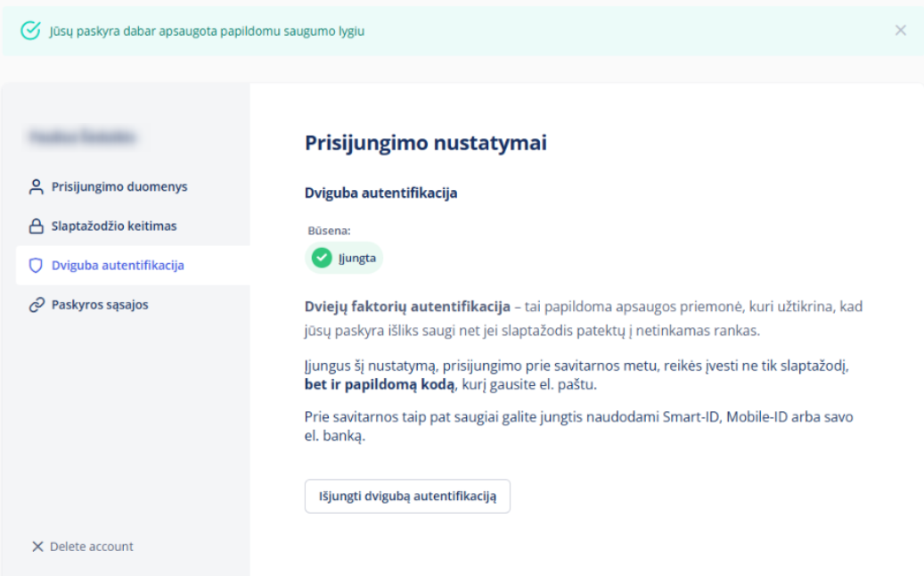
Task: Click the bold Dviguba autentifikacija subheading
Action: (381, 192)
